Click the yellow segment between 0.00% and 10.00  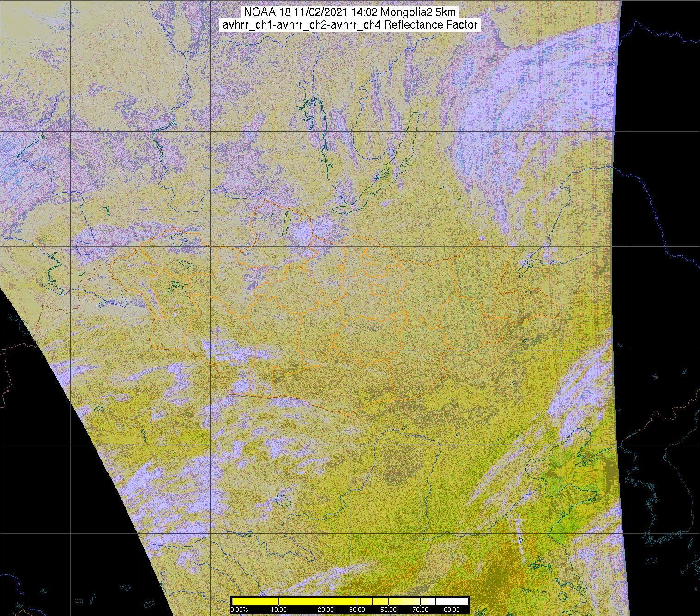tap(255, 601)
